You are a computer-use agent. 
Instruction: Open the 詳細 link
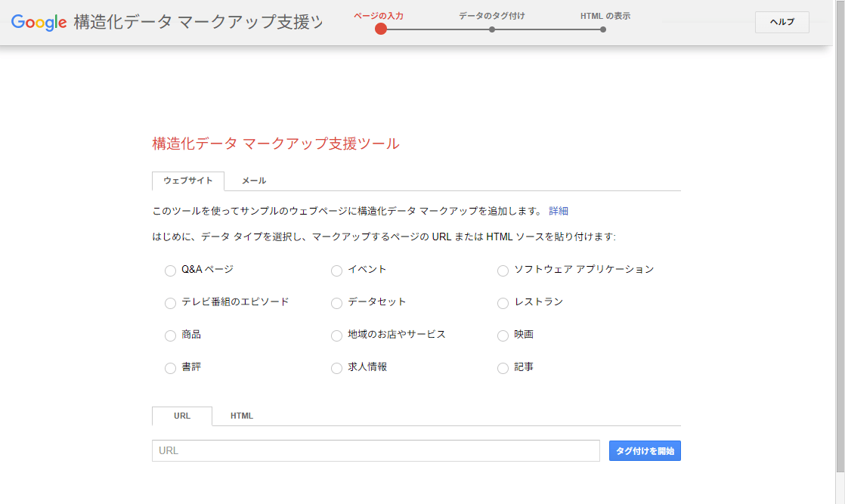(x=558, y=211)
